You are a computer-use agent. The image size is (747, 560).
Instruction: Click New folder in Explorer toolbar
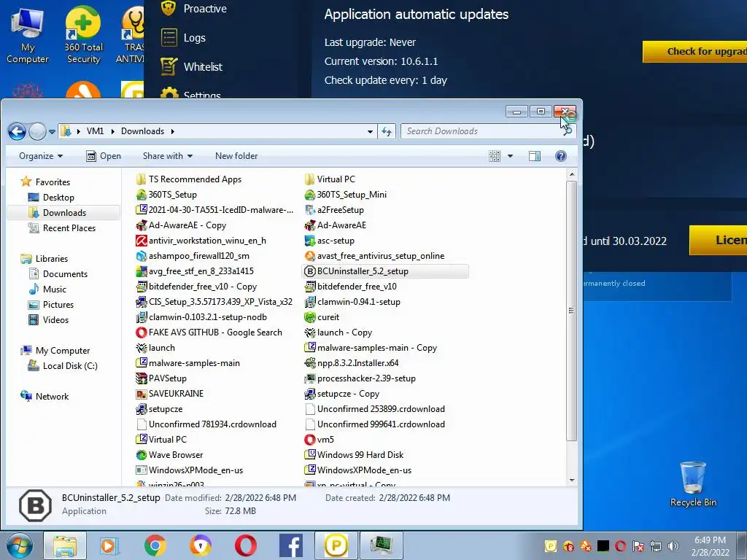[x=236, y=156]
